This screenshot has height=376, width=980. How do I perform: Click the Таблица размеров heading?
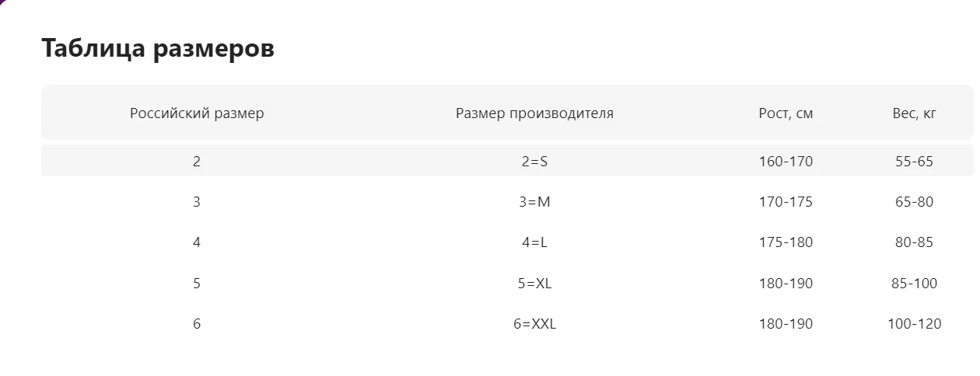pyautogui.click(x=158, y=48)
